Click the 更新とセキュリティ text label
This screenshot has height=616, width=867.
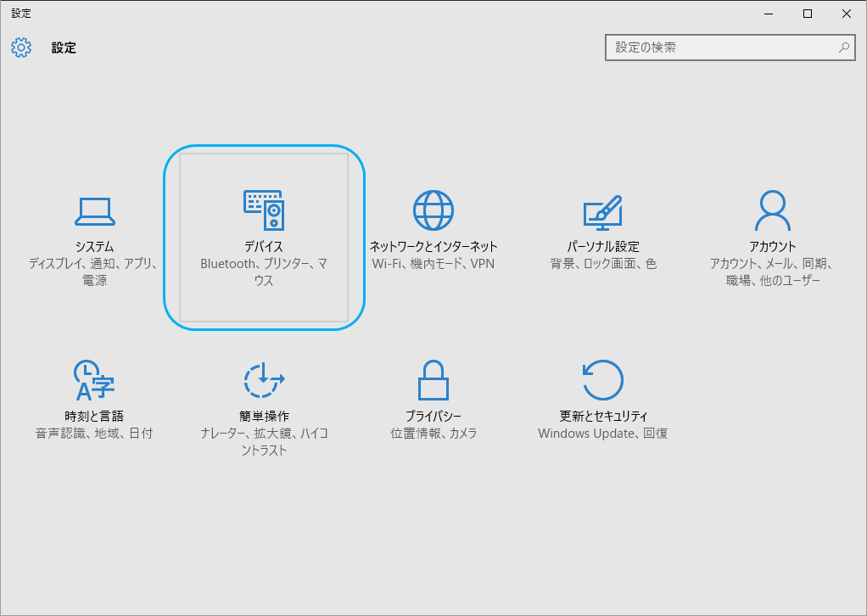(603, 416)
